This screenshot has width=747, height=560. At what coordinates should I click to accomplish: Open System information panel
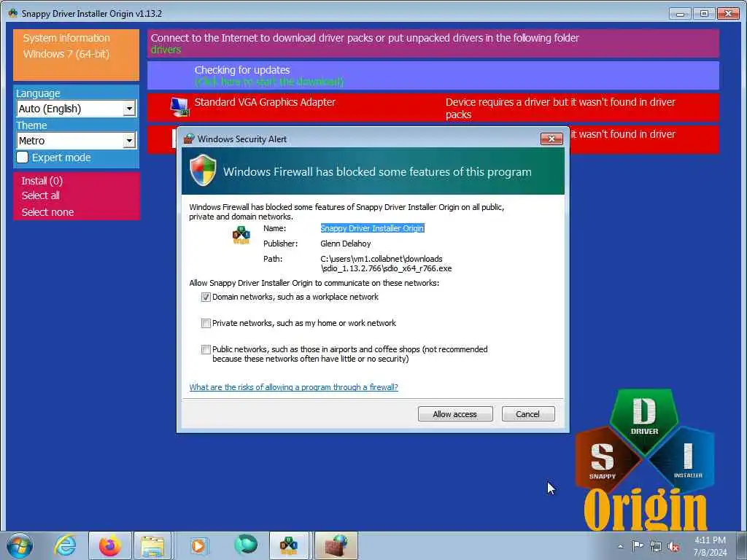click(76, 55)
